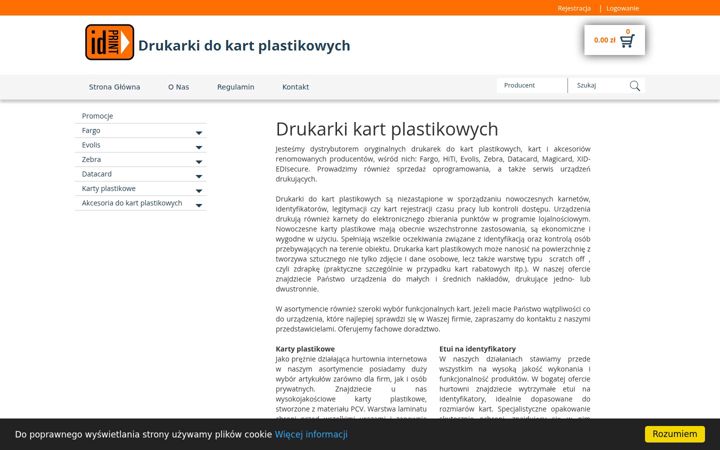Select Evolis in the sidebar
Image resolution: width=720 pixels, height=450 pixels.
(x=91, y=145)
